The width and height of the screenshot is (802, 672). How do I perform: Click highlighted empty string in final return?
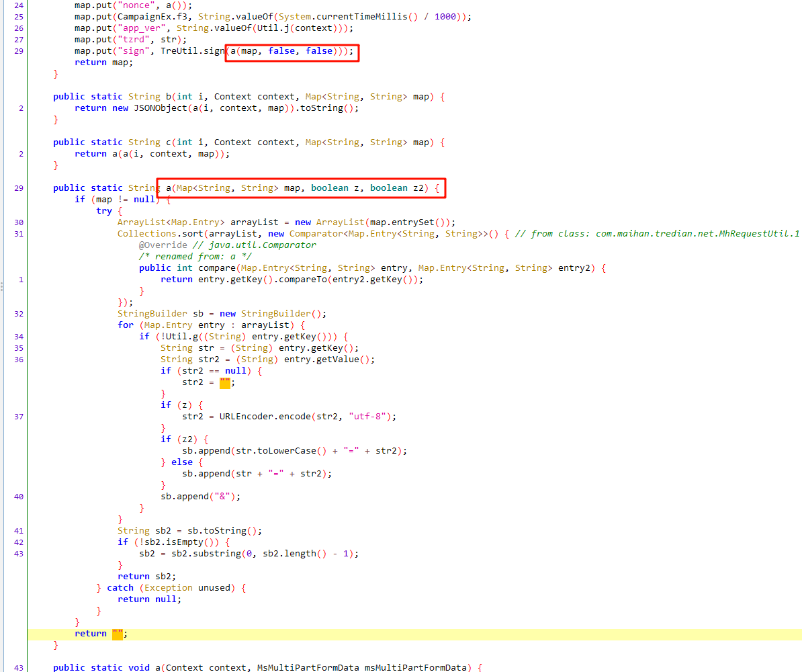[118, 634]
